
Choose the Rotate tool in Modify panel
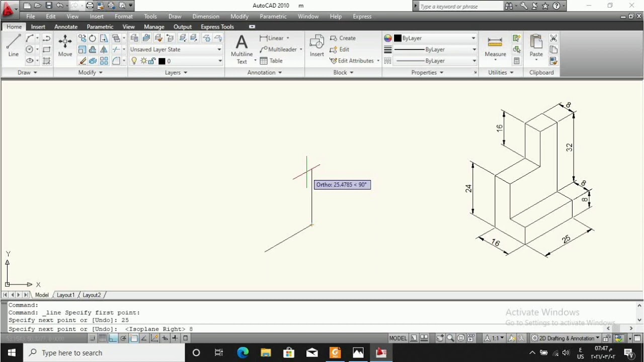point(93,38)
